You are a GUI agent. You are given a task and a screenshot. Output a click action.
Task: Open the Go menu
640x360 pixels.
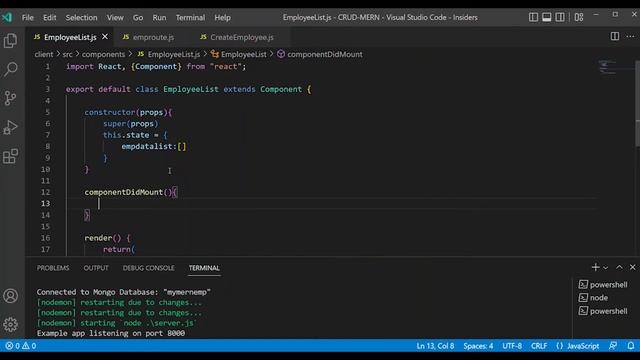point(138,18)
